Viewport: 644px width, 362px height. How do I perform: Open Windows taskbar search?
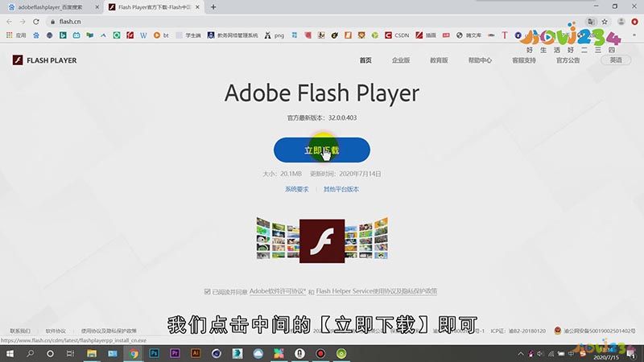[30, 353]
